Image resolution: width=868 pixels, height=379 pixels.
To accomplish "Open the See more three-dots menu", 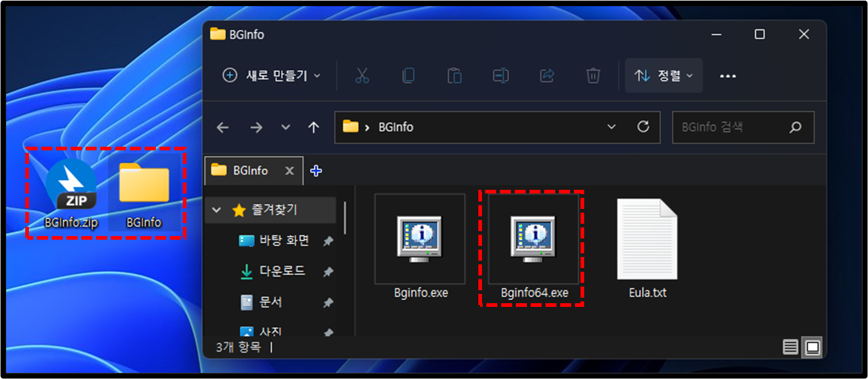I will 728,76.
